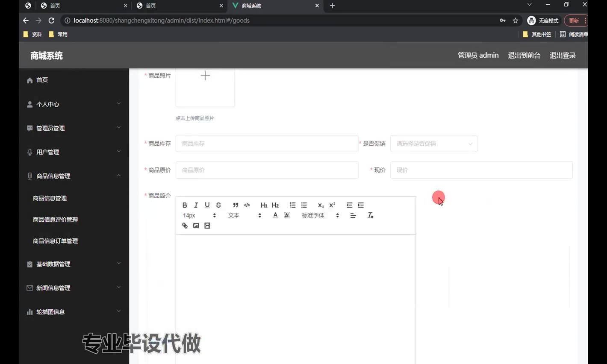Open the 标准字体 font family dropdown
Image resolution: width=607 pixels, height=364 pixels.
[320, 215]
